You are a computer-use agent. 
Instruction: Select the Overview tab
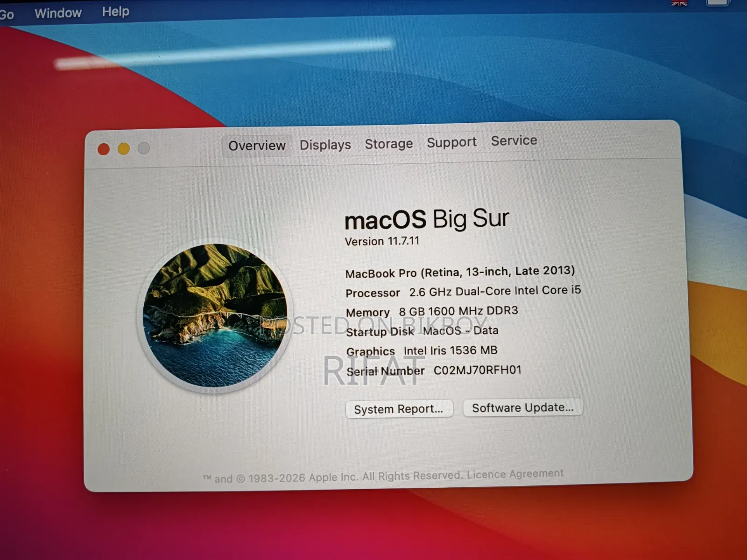[x=257, y=146]
